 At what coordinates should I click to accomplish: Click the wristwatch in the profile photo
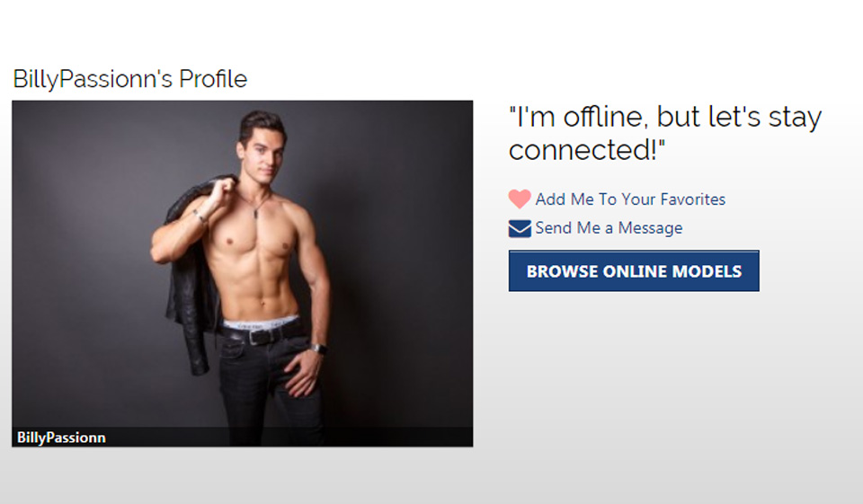pos(318,349)
